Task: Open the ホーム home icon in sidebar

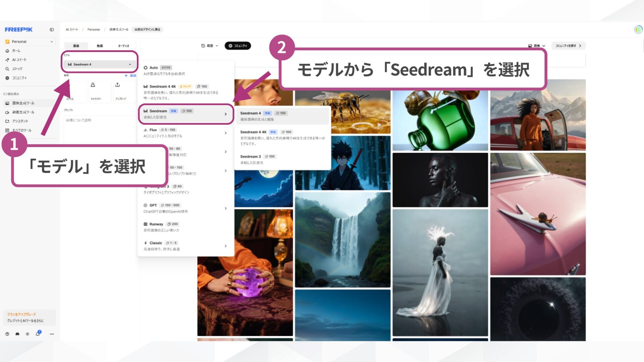Action: 7,51
